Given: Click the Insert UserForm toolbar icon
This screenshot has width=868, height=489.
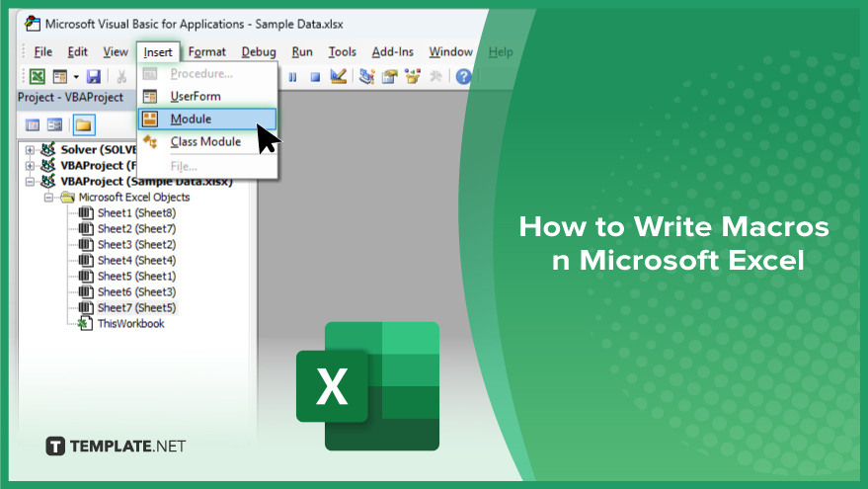Looking at the screenshot, I should tap(60, 76).
